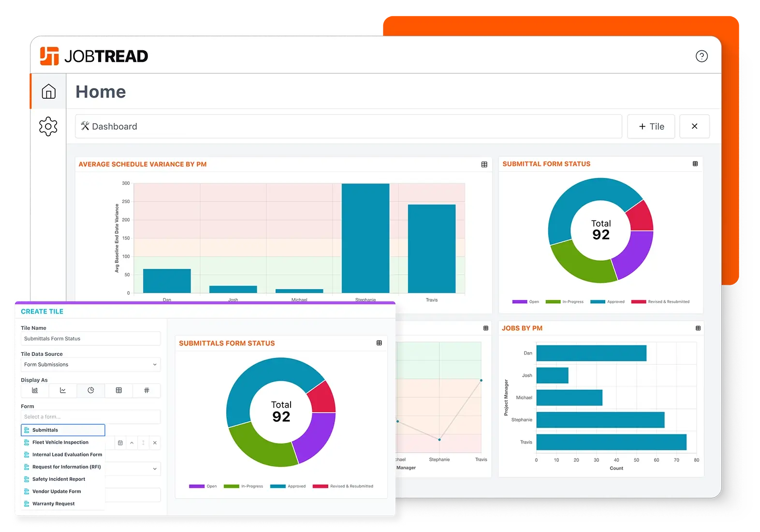
Task: Choose table display option
Action: 118,390
